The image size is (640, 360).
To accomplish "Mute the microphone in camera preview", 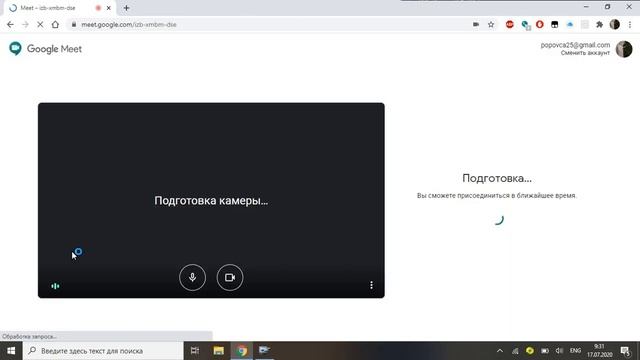I will [192, 278].
